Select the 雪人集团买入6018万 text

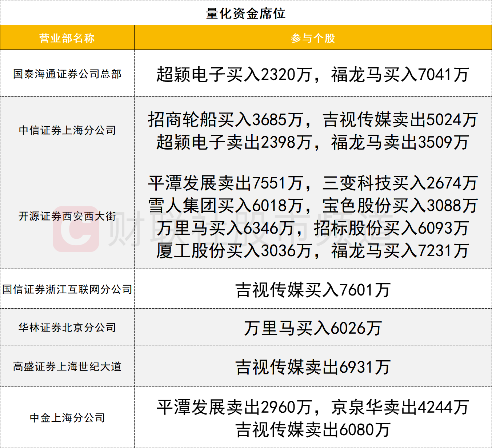(x=225, y=206)
